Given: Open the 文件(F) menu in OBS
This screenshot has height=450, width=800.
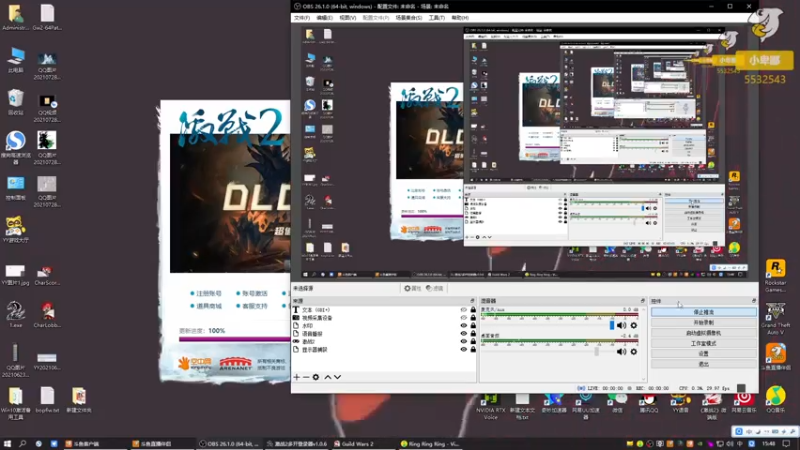Looking at the screenshot, I should 302,18.
